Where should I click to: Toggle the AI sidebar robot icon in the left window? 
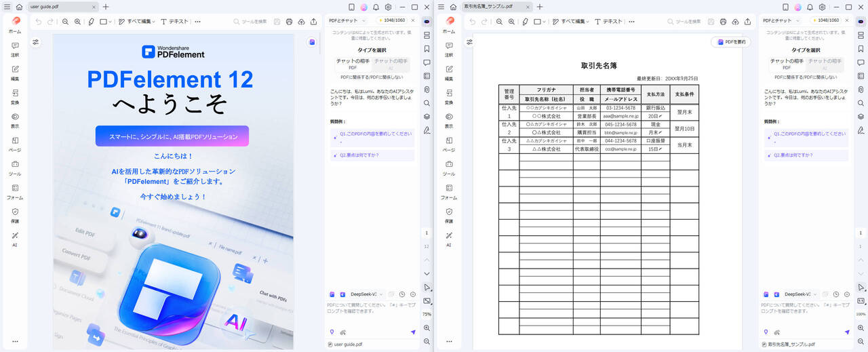coord(427,22)
